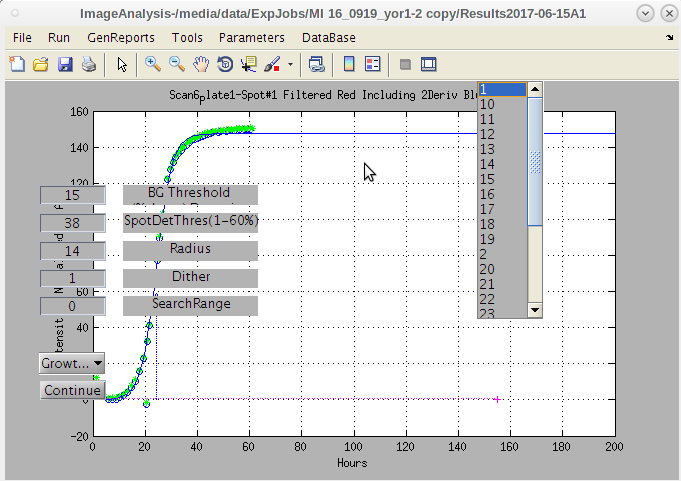Click the New Figure icon
This screenshot has height=481, width=681.
(17, 64)
